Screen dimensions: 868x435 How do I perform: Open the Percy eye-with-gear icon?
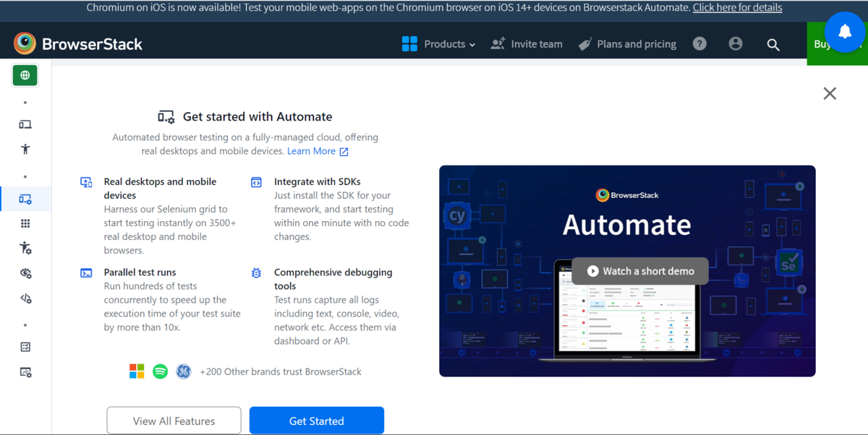pyautogui.click(x=25, y=273)
